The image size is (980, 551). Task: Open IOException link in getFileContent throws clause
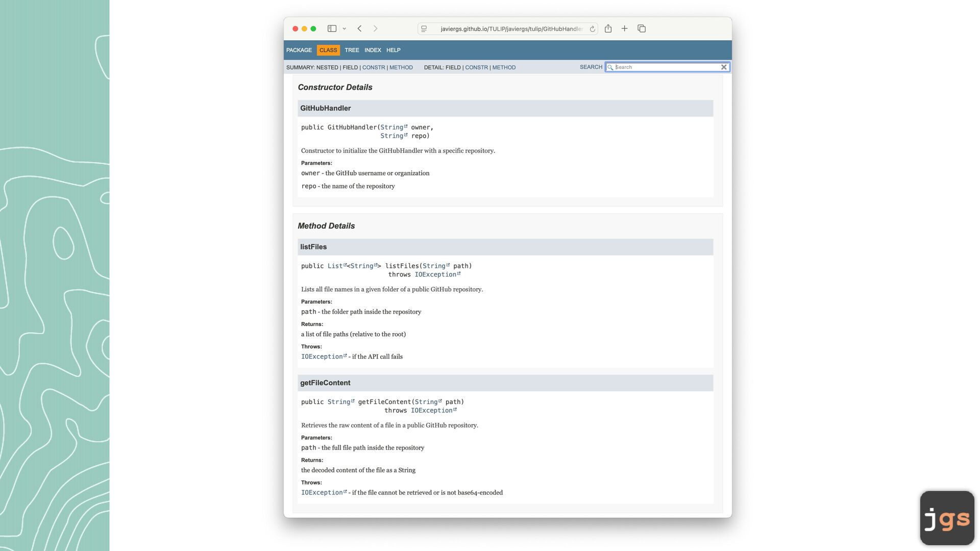pos(434,411)
